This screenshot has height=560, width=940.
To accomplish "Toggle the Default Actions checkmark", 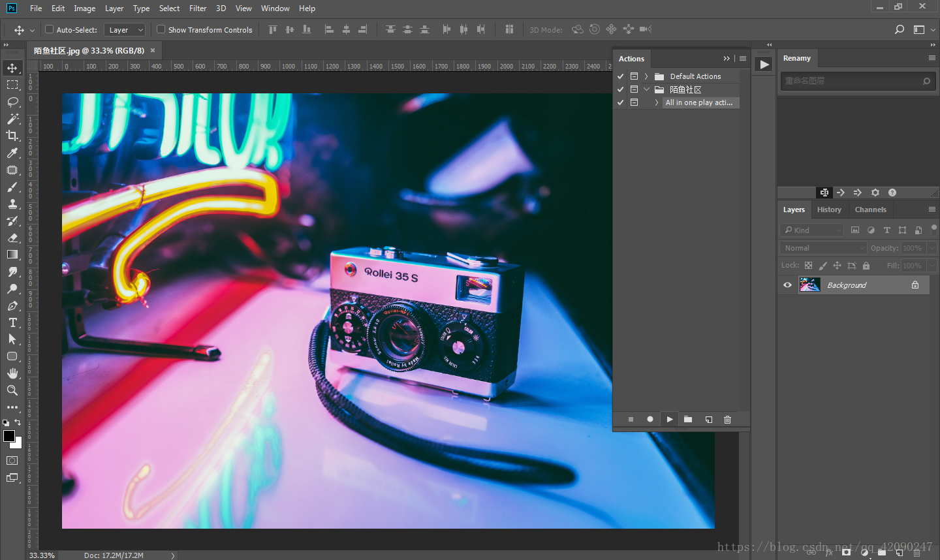I will click(x=620, y=76).
